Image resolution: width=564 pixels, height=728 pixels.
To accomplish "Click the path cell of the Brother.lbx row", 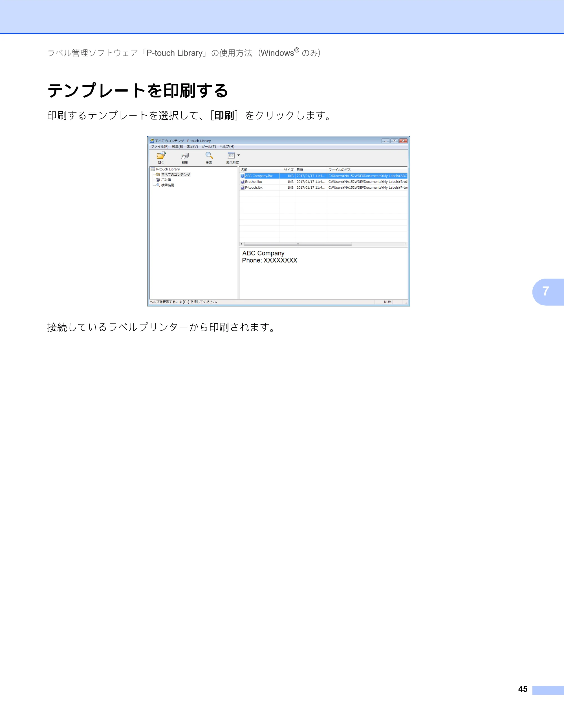I will click(x=367, y=182).
